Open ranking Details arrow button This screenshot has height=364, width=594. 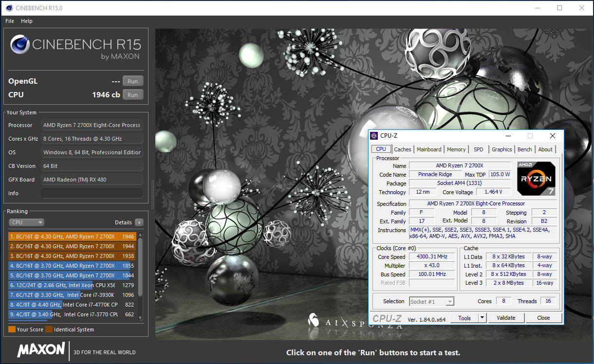tap(139, 222)
